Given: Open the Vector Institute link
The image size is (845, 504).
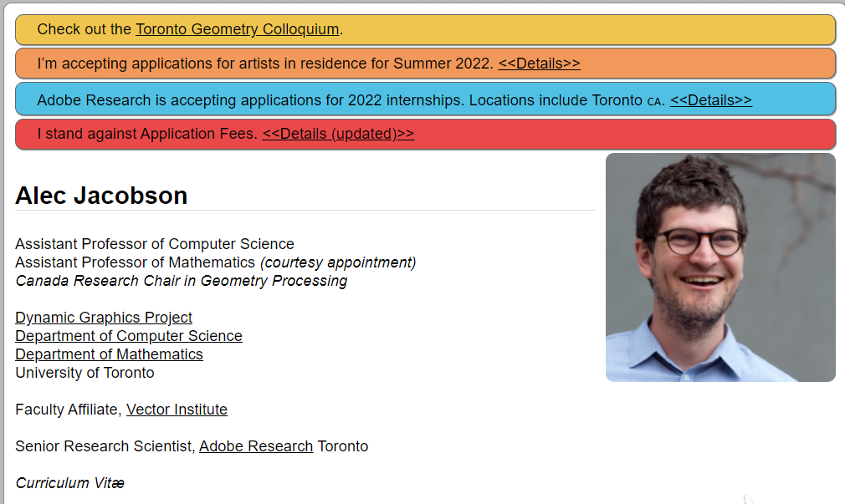Looking at the screenshot, I should 177,410.
